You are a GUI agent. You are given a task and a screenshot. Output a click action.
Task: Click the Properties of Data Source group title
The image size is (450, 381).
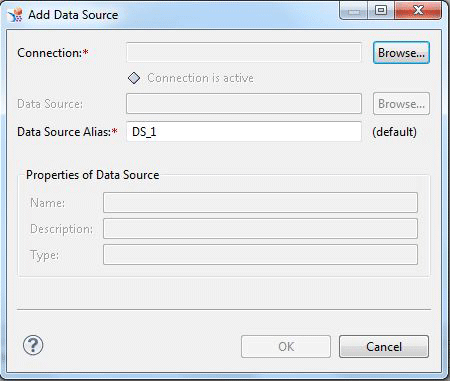pos(93,175)
